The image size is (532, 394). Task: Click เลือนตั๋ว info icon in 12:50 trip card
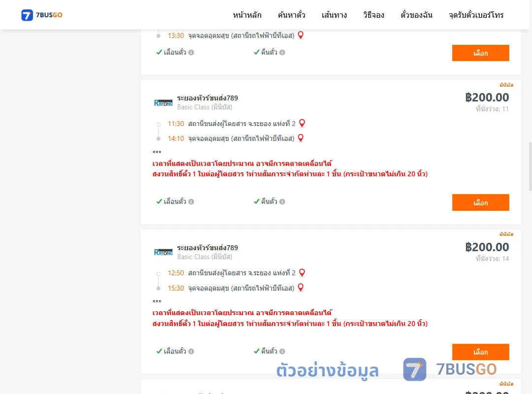click(191, 351)
